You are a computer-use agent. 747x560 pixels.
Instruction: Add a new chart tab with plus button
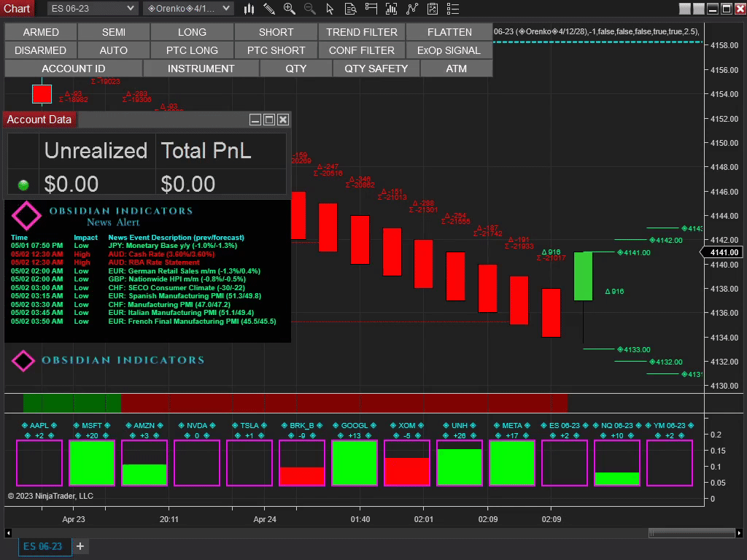tap(80, 545)
